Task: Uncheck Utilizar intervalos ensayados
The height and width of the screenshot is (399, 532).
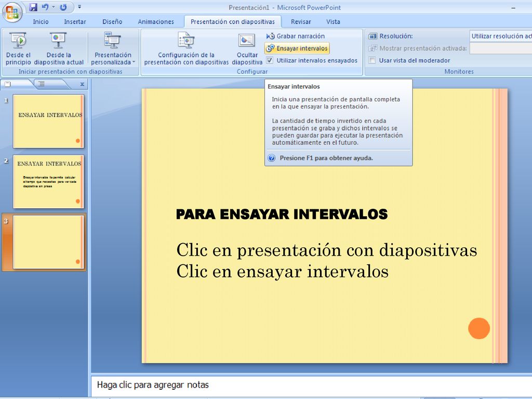Action: 270,60
